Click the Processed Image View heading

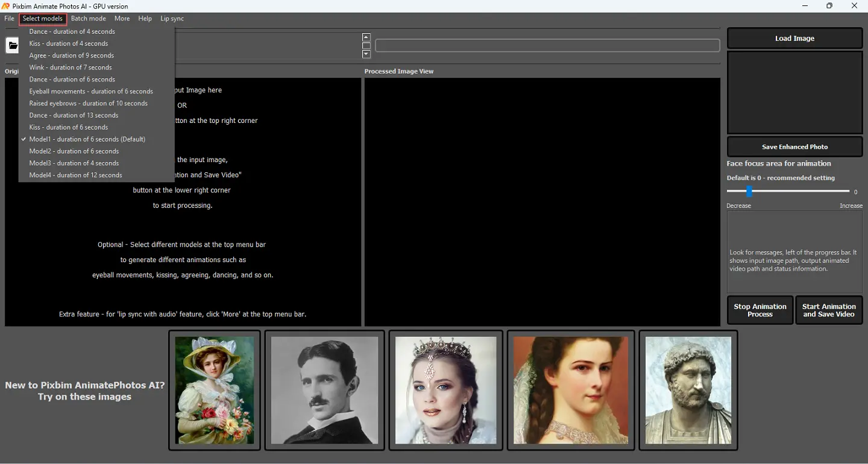click(x=399, y=71)
